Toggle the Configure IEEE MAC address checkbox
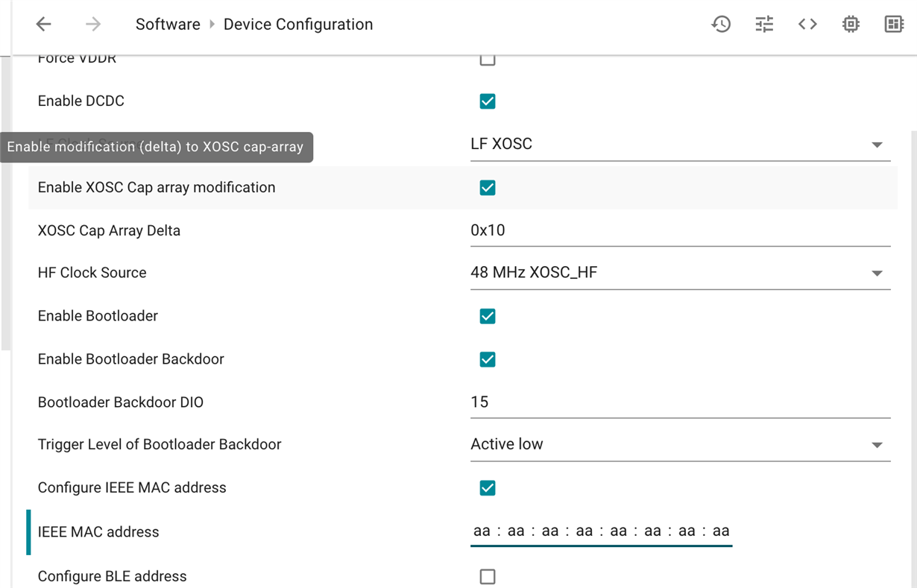The height and width of the screenshot is (588, 917). [x=488, y=488]
